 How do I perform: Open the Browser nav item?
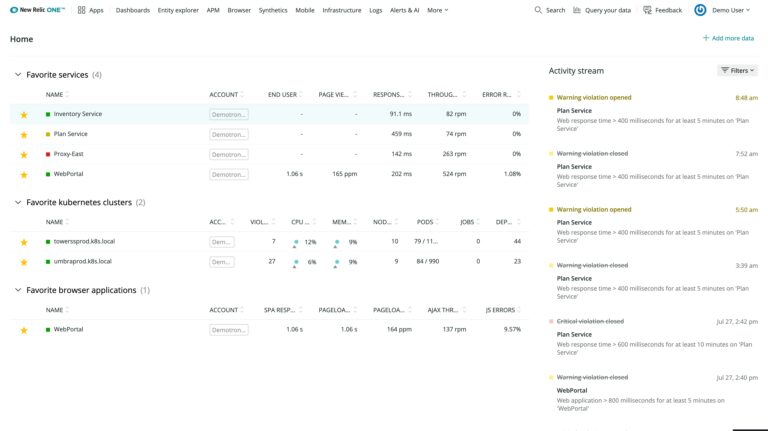click(239, 10)
